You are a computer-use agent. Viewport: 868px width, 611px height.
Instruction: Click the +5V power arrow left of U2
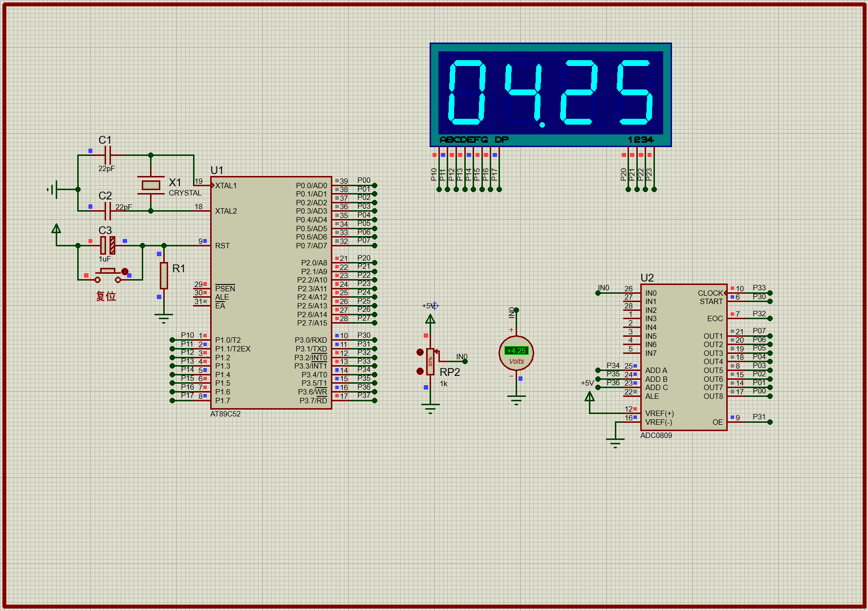(x=590, y=396)
